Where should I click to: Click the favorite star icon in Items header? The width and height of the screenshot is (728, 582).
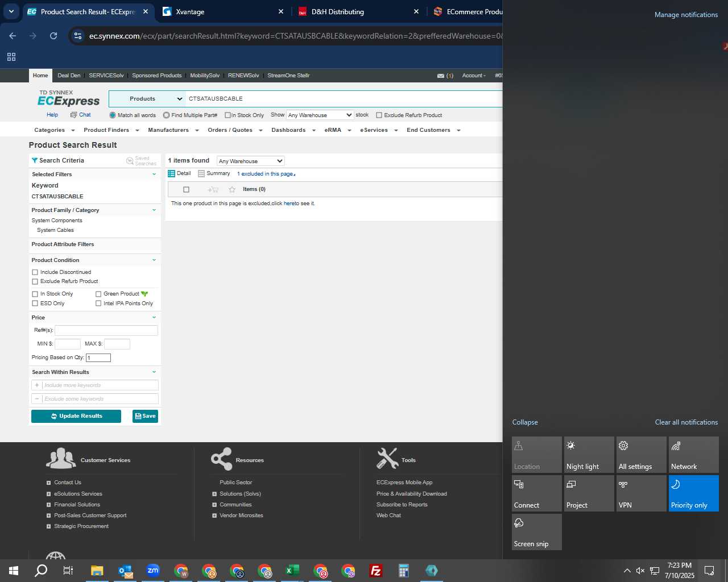(231, 189)
